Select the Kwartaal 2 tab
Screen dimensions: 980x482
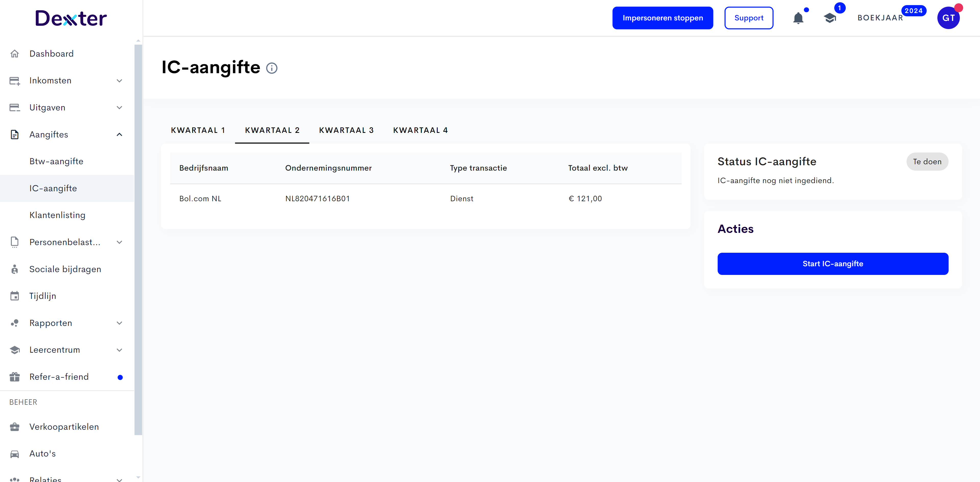pyautogui.click(x=272, y=130)
